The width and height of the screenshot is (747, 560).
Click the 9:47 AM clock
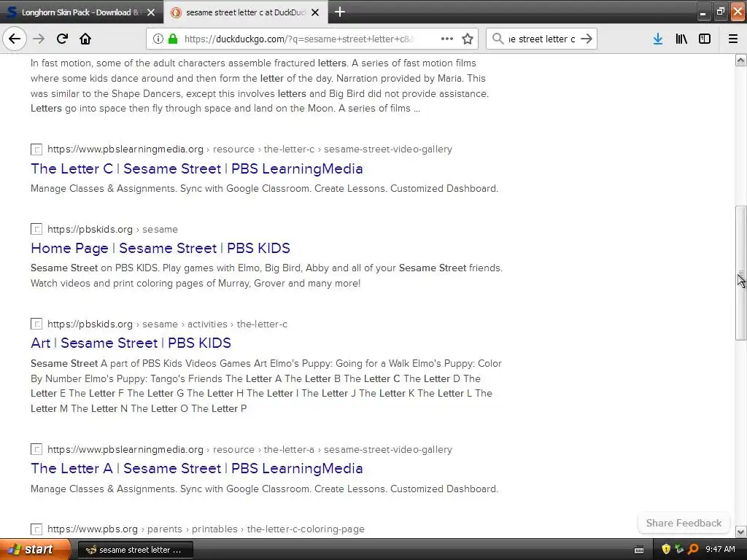[720, 550]
